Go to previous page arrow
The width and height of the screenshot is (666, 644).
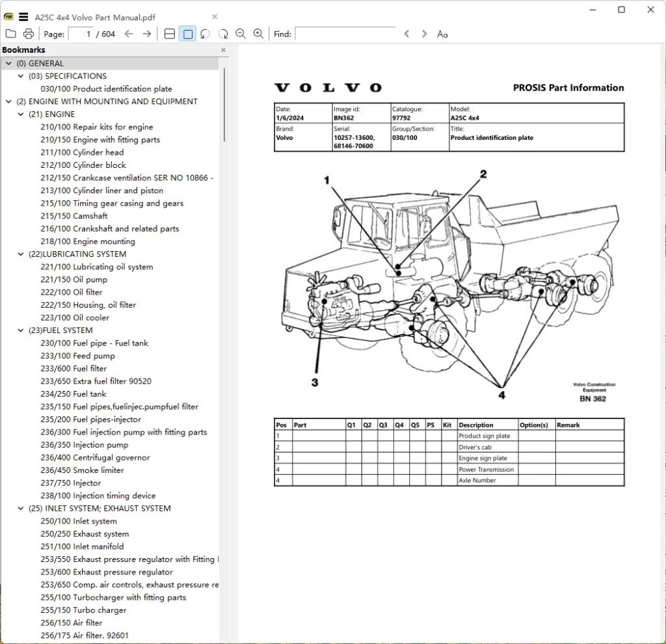coord(129,34)
